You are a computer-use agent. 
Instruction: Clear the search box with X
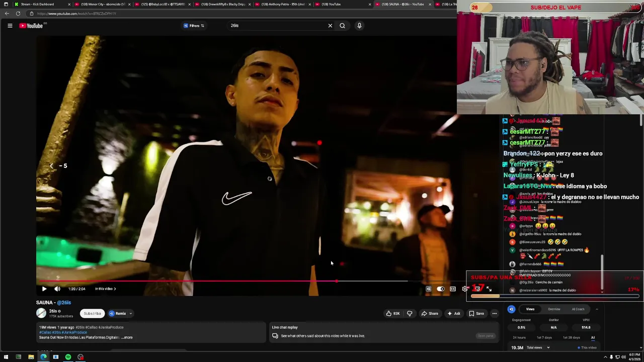(330, 26)
